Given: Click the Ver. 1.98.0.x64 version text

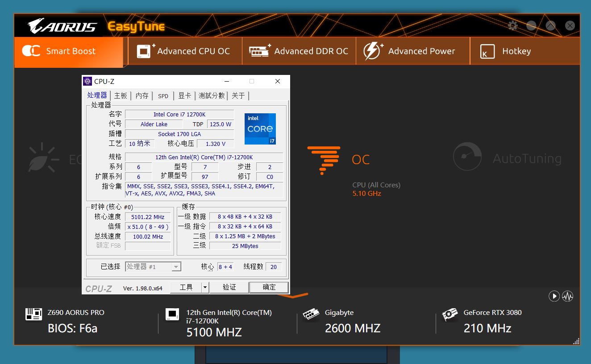Looking at the screenshot, I should (x=143, y=289).
